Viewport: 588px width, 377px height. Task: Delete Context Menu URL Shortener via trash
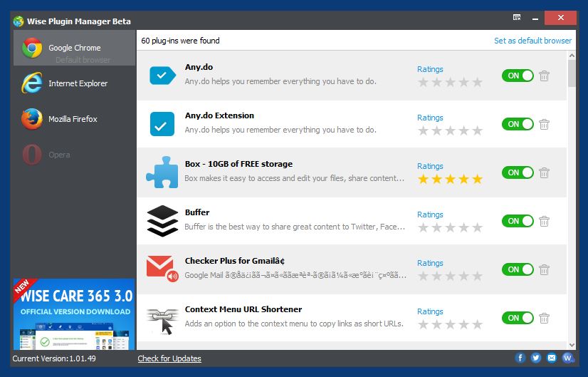(x=544, y=318)
